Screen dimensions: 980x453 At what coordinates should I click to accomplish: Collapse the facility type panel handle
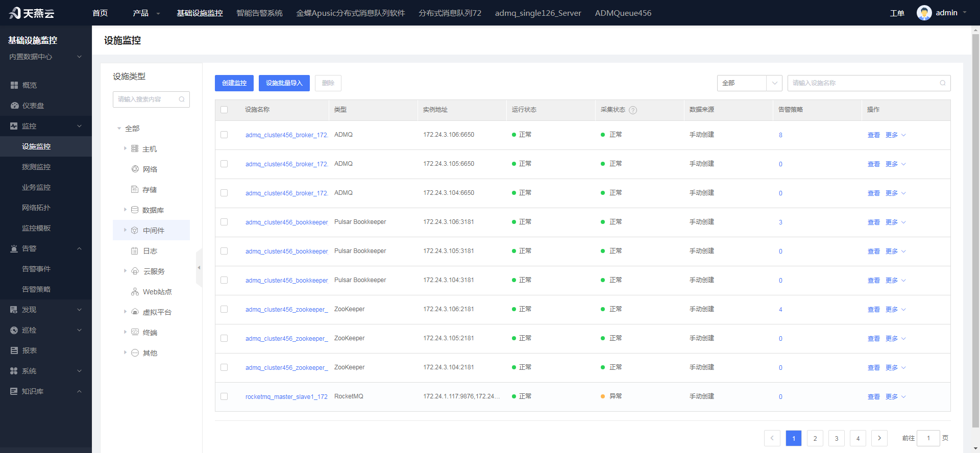tap(199, 267)
